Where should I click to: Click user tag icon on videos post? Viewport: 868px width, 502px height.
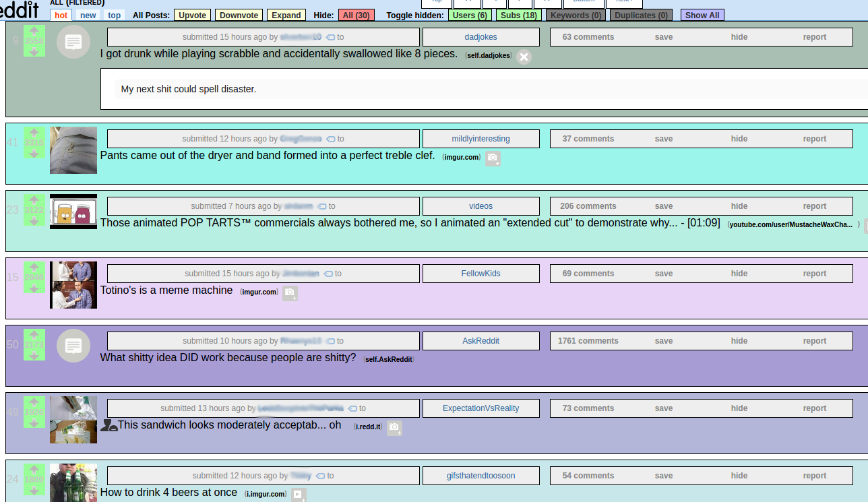322,206
